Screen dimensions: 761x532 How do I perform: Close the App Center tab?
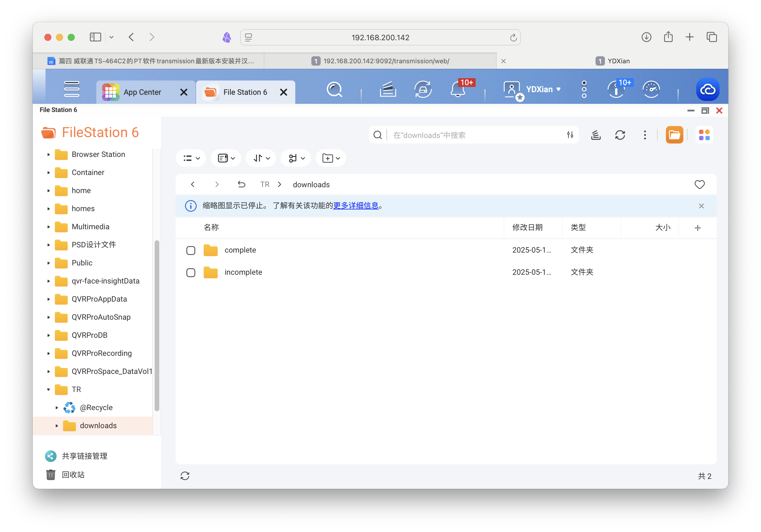coord(184,92)
